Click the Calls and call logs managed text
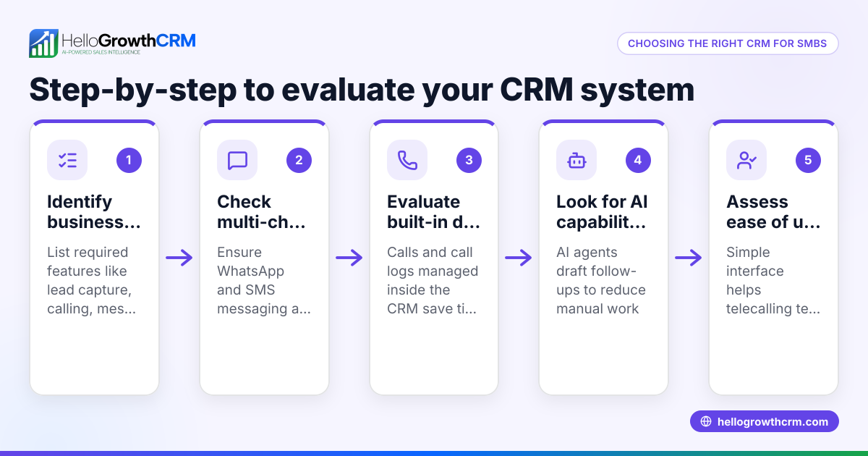868x456 pixels. point(433,281)
